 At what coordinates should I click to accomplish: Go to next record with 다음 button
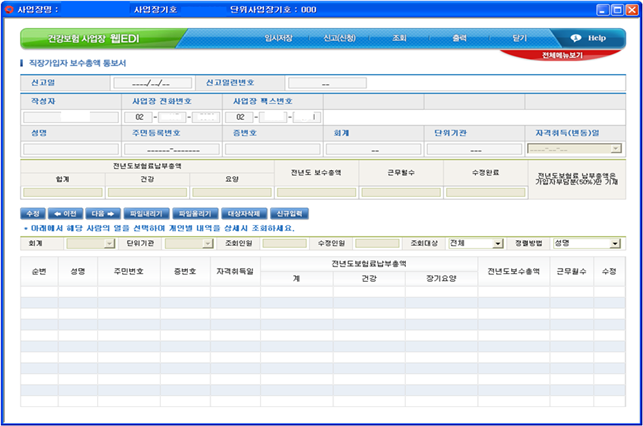click(x=103, y=214)
